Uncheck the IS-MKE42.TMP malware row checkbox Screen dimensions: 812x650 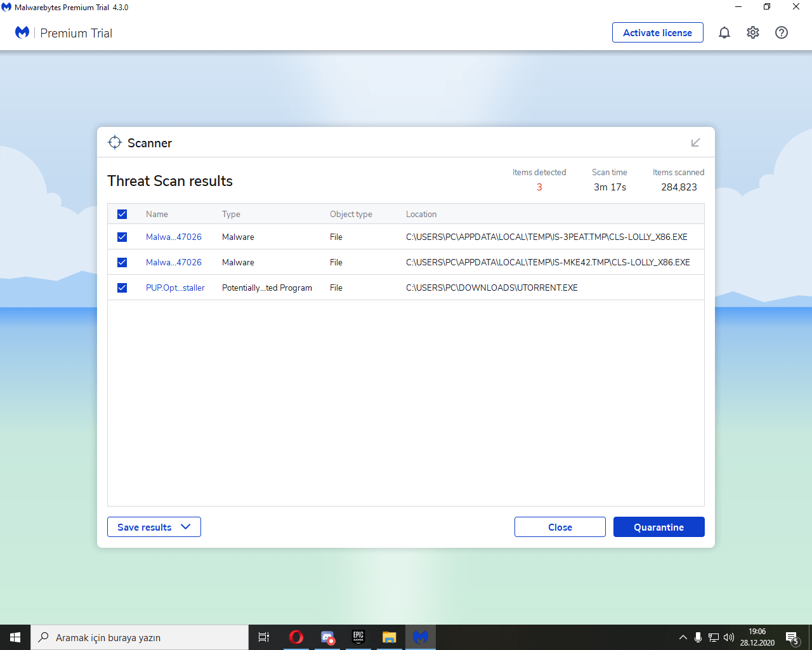pos(122,263)
